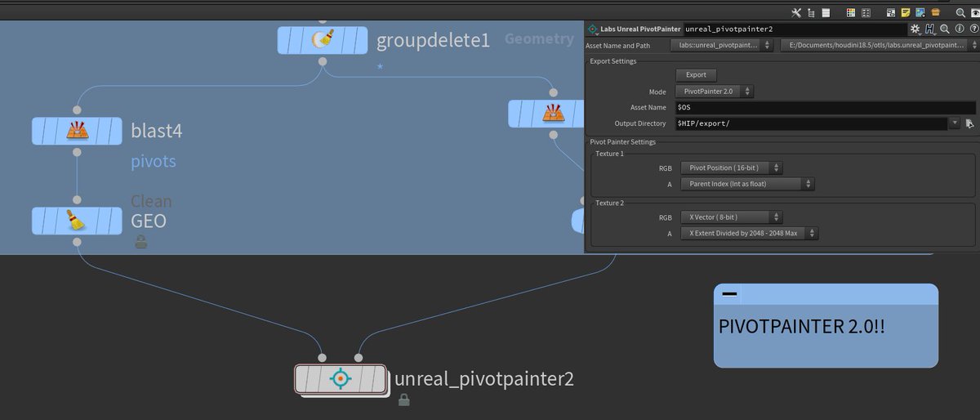This screenshot has width=980, height=420.
Task: Click the node name field unreal_pivotpainter2
Action: coord(794,29)
